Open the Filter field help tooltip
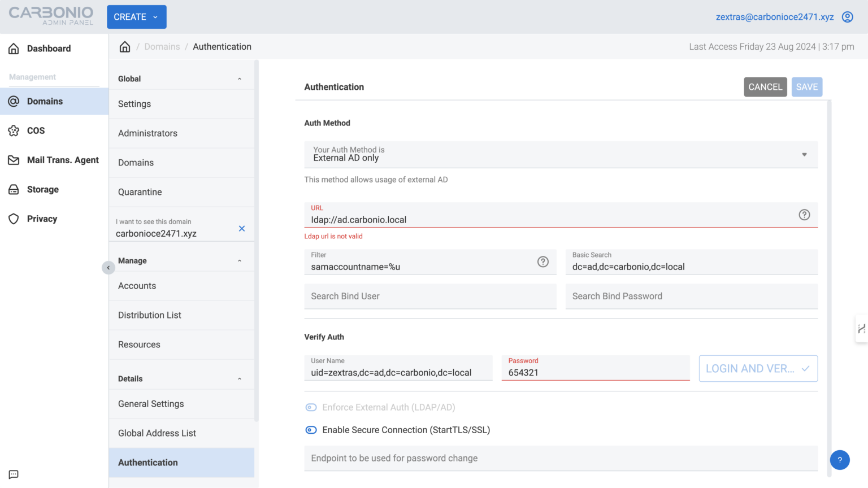Image resolution: width=868 pixels, height=488 pixels. 543,262
